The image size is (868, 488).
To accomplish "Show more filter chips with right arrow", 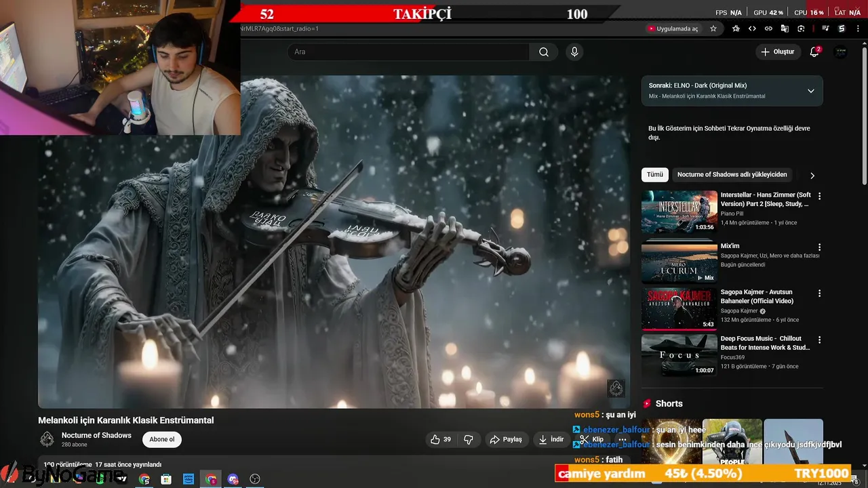I will [x=812, y=176].
